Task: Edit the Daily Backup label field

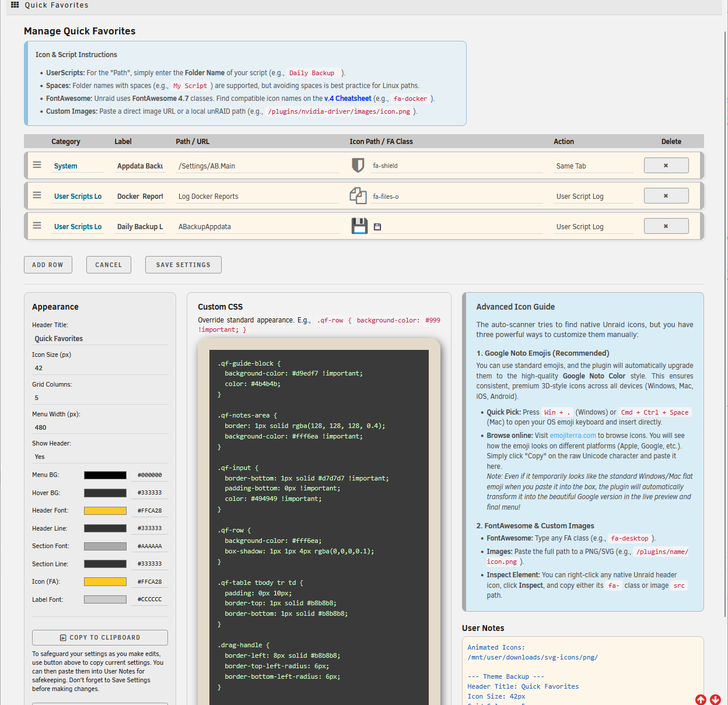Action: pos(140,227)
